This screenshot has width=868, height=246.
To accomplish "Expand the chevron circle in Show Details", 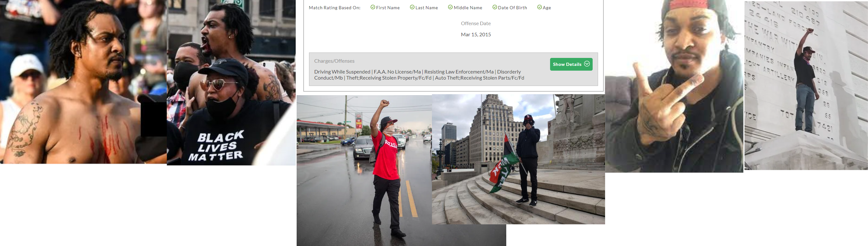I will [587, 64].
